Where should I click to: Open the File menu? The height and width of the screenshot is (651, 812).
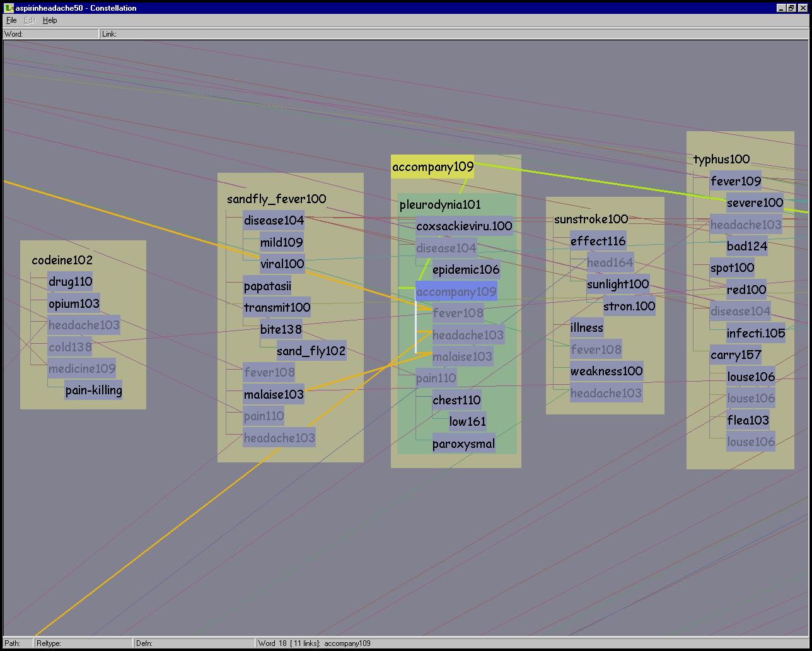coord(11,20)
